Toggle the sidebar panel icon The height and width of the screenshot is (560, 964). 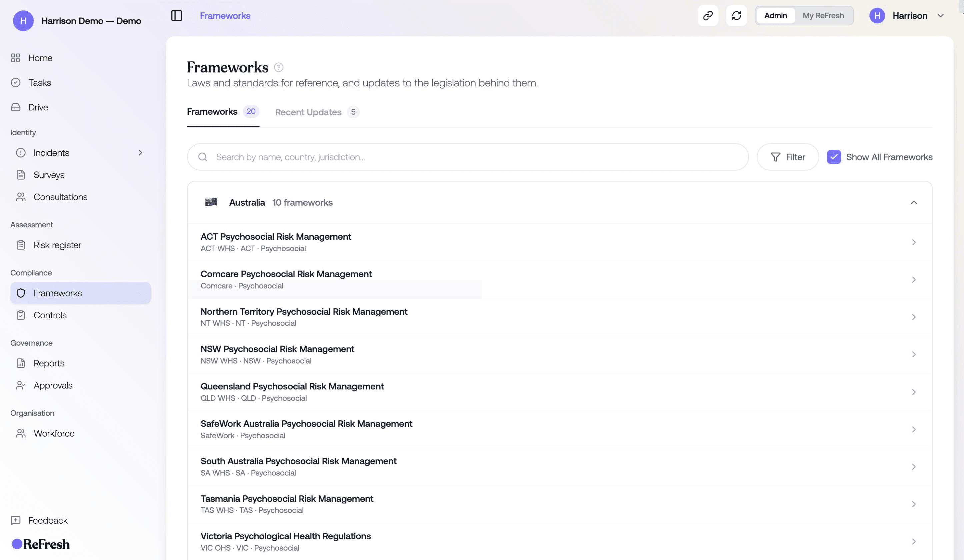(176, 16)
